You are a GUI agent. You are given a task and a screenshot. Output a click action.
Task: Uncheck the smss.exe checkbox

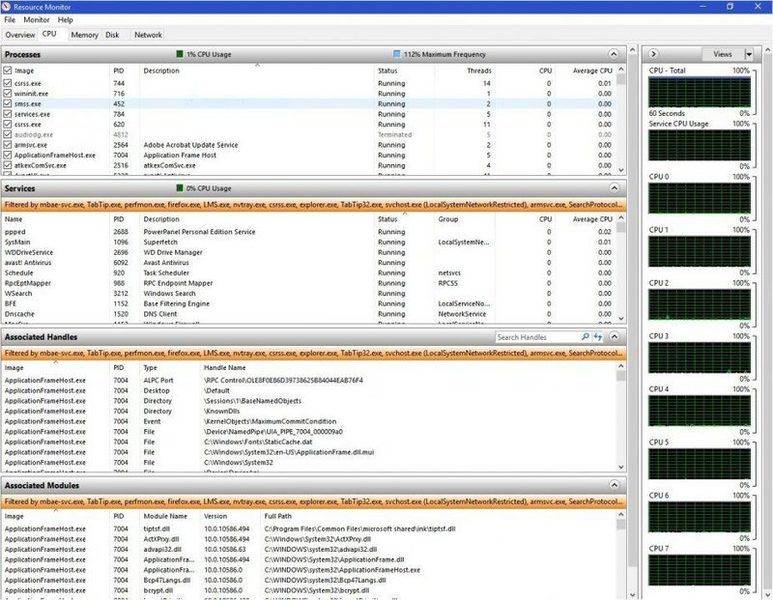click(x=7, y=104)
